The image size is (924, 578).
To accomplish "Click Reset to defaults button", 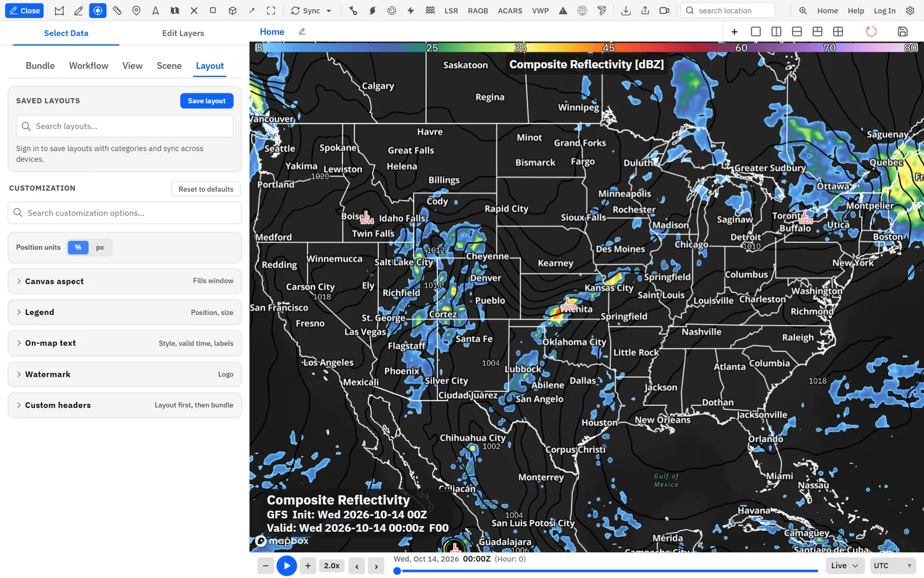I will (x=206, y=189).
